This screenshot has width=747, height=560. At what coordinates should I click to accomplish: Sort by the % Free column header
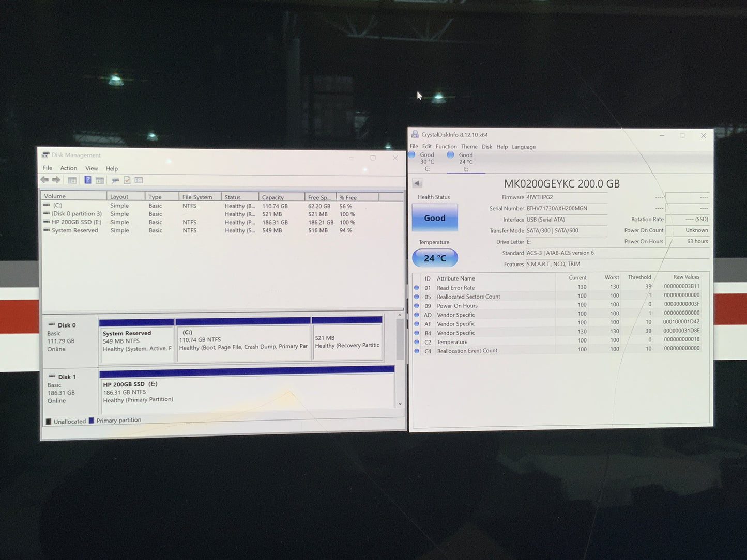click(x=358, y=197)
